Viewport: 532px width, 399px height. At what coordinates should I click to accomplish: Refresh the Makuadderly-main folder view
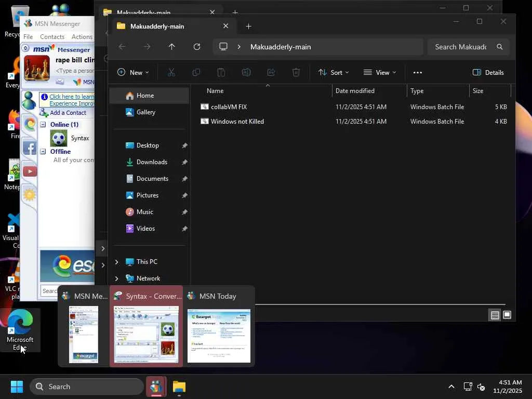(x=197, y=47)
